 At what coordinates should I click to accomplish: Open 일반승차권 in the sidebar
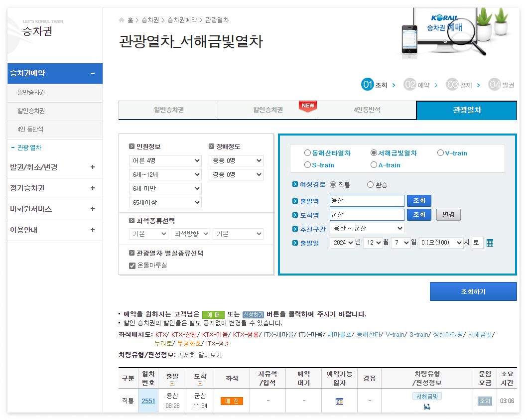[31, 93]
